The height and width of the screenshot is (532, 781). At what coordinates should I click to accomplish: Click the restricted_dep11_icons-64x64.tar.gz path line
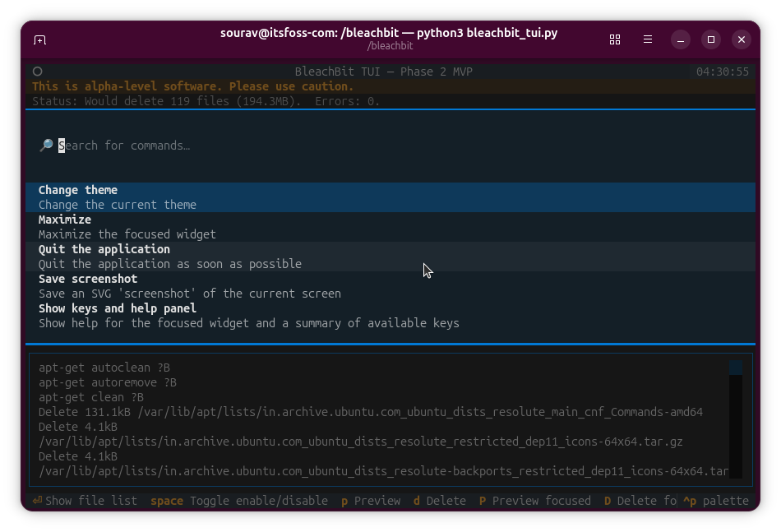pyautogui.click(x=361, y=442)
